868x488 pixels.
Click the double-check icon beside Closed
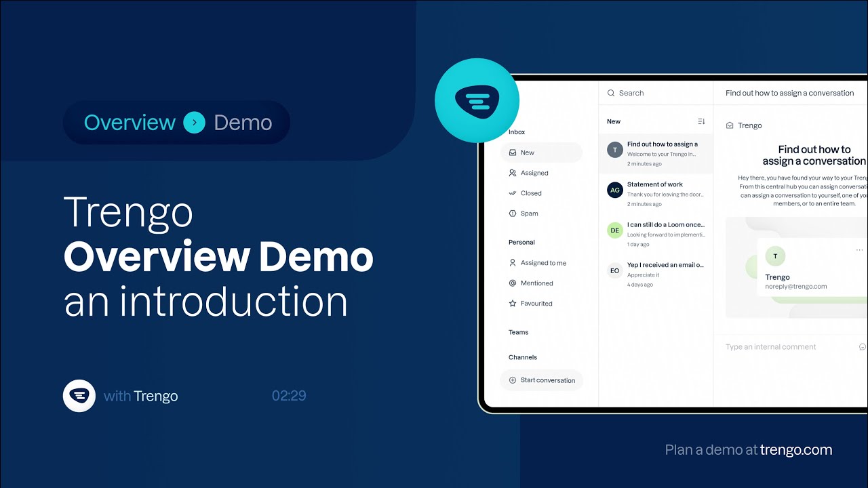pos(513,193)
